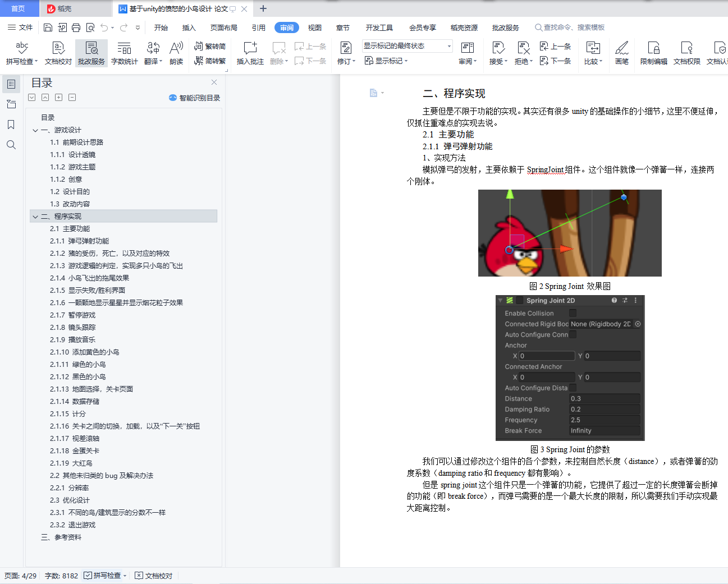Viewport: 728px width, 584px height.
Task: Click the 字数: 8182 status bar entry
Action: coord(61,576)
